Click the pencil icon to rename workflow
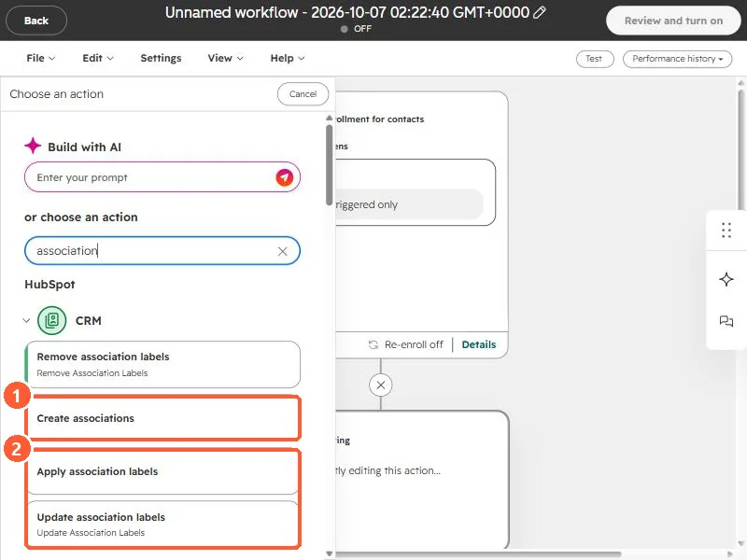 tap(540, 12)
